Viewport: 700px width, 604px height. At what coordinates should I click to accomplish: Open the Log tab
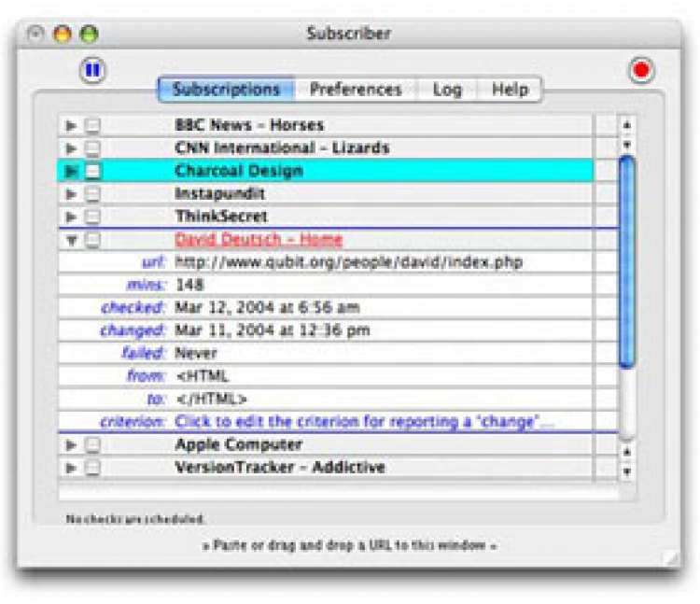click(x=447, y=90)
